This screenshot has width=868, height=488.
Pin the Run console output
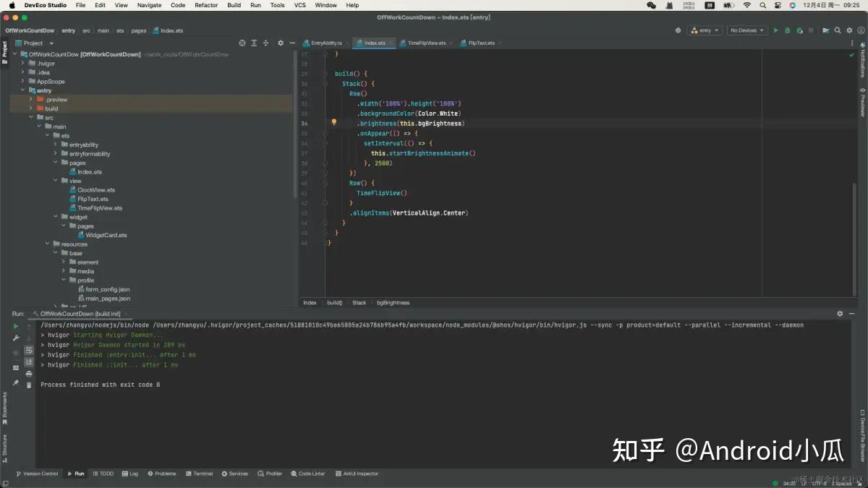(16, 382)
